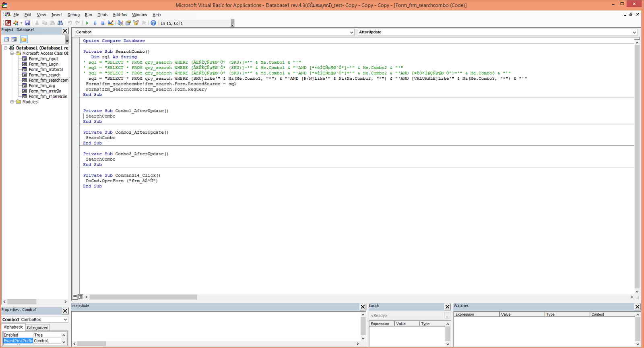This screenshot has width=644, height=348.
Task: Collapse the Database1 project tree node
Action: (x=6, y=48)
